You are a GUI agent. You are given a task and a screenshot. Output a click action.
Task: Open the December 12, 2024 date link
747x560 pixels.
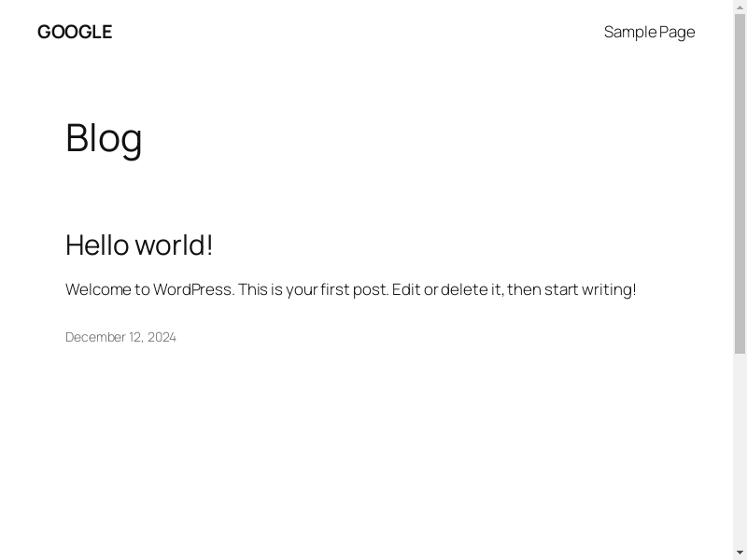[x=120, y=337]
